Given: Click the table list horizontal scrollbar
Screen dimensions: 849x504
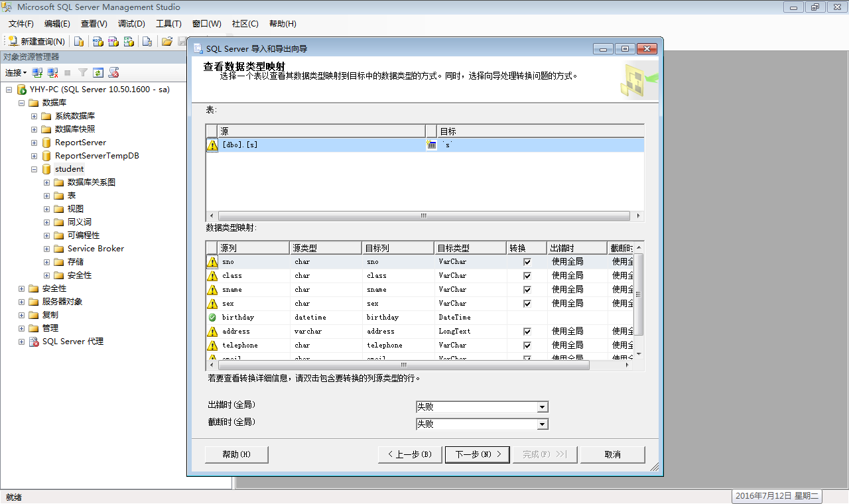Looking at the screenshot, I should point(424,216).
